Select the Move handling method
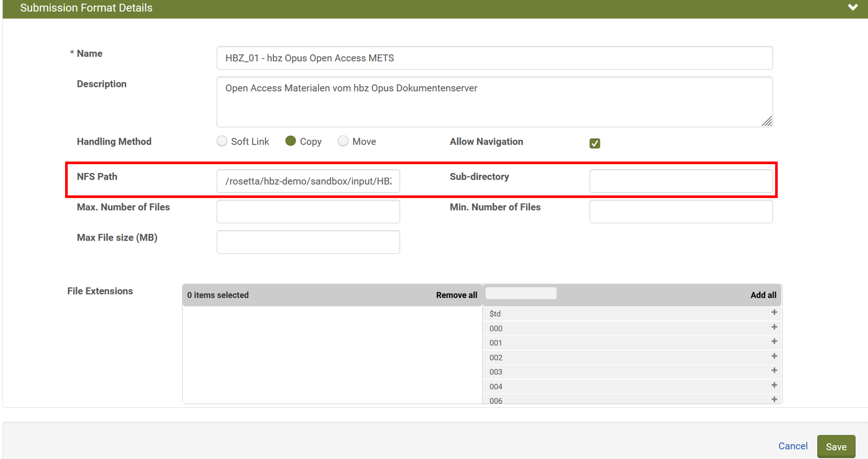Image resolution: width=868 pixels, height=459 pixels. [x=343, y=141]
